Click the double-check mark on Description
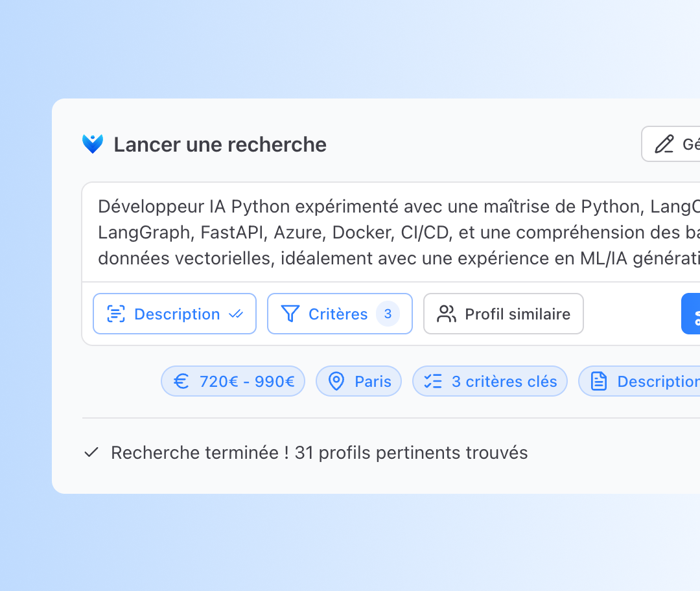Viewport: 700px width, 591px height. 236,314
